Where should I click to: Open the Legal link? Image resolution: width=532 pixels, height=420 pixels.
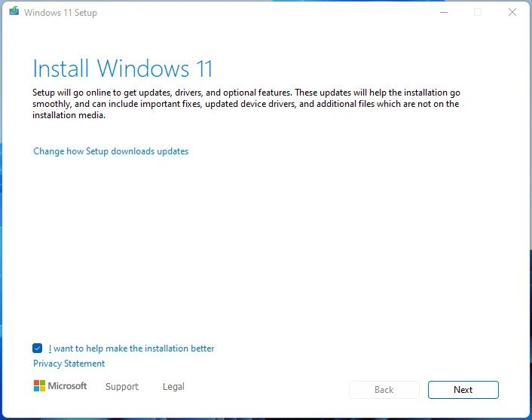click(x=173, y=387)
